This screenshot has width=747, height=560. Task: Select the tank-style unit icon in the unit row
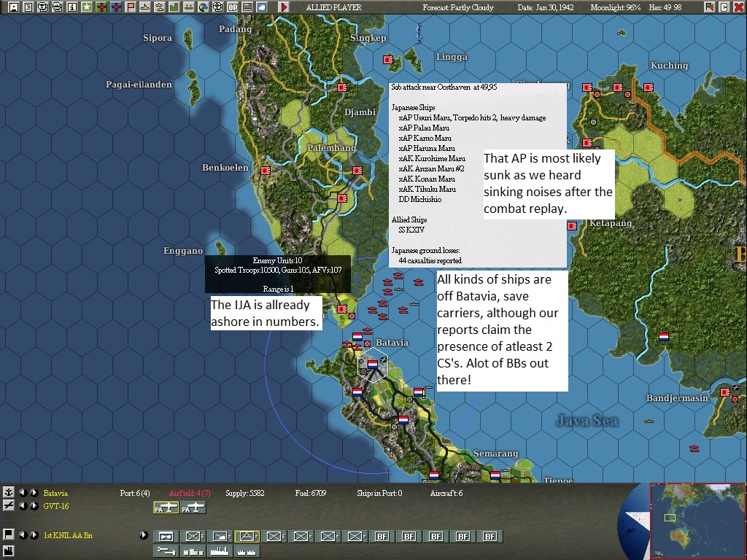pos(220,537)
